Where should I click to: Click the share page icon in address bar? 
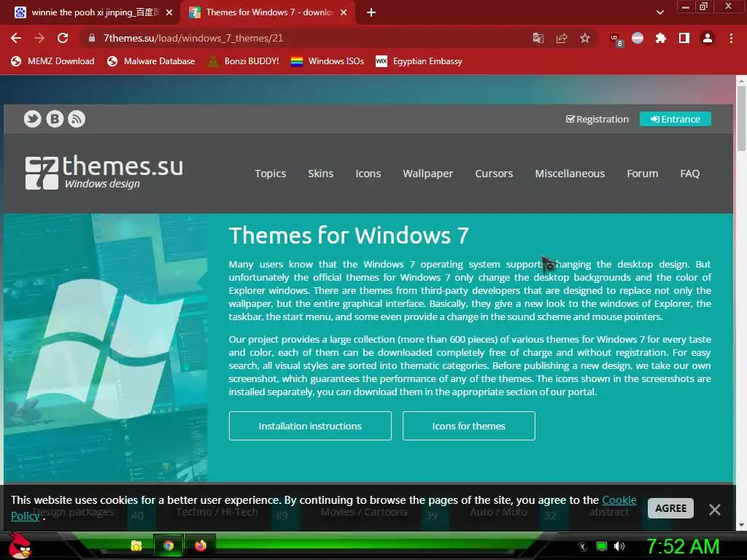pos(562,38)
